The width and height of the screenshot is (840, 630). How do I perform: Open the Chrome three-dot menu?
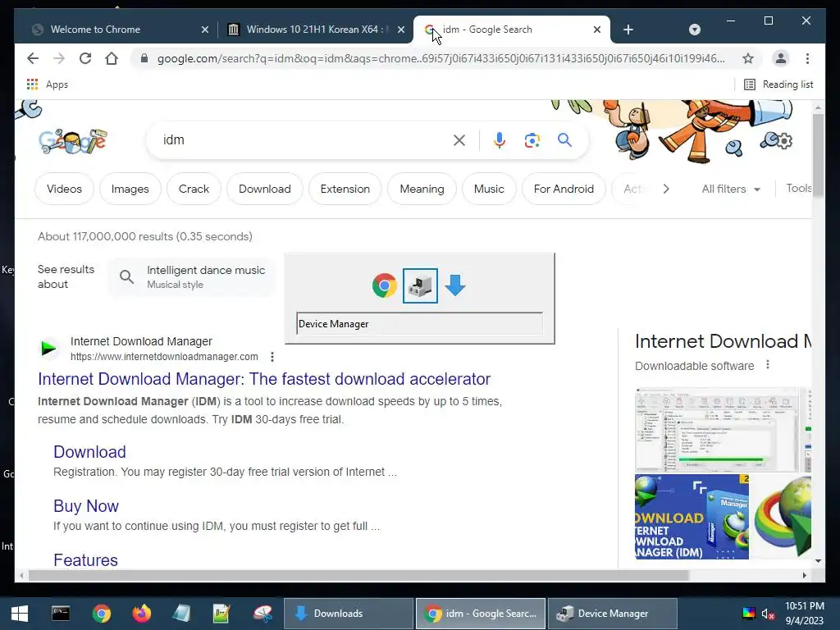pos(807,58)
